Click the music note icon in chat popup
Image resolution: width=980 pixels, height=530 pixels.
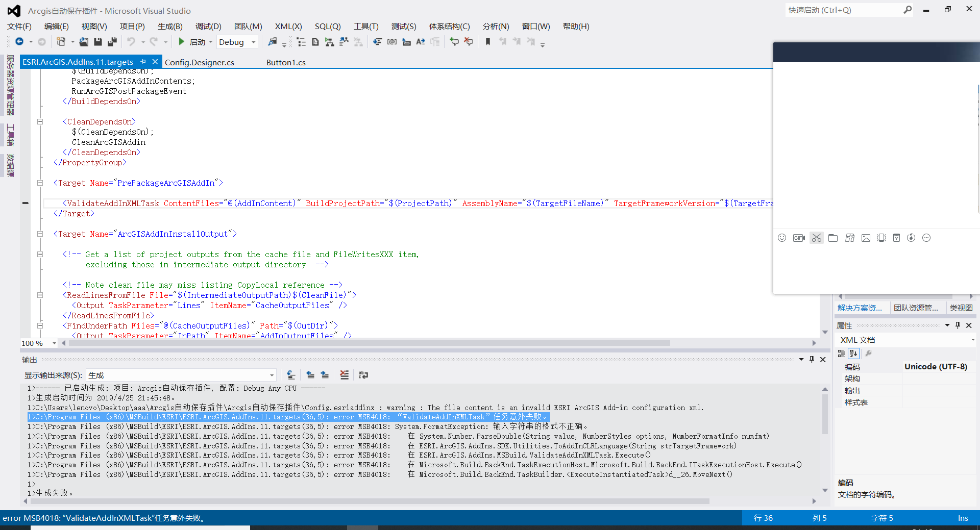(x=911, y=238)
